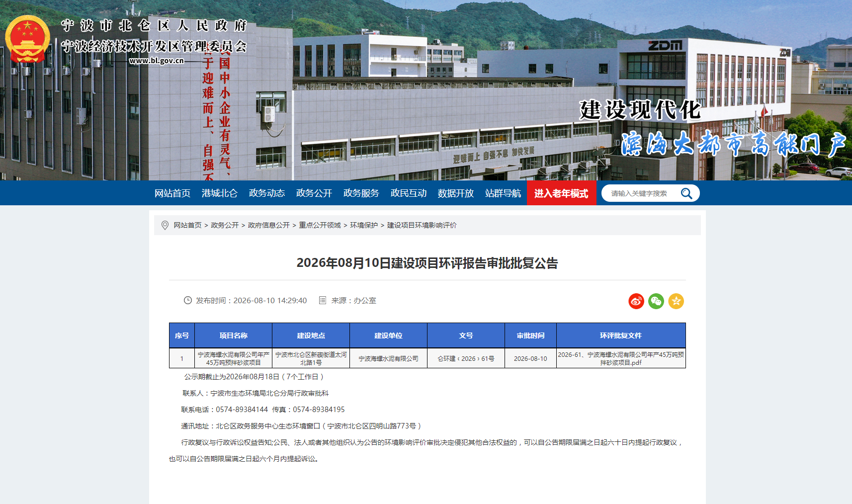Open the 数据开放 navigation item
Viewport: 852px width, 504px height.
(456, 193)
